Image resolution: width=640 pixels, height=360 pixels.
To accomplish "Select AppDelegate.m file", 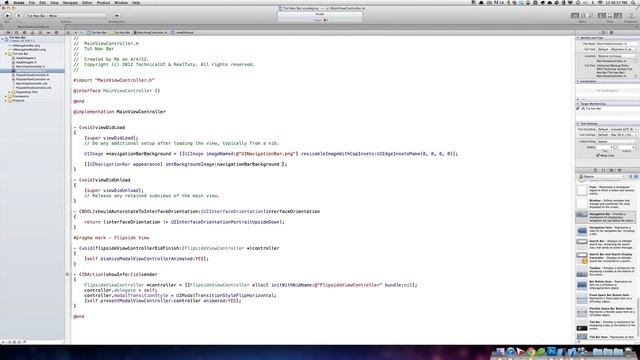I will 26,62.
